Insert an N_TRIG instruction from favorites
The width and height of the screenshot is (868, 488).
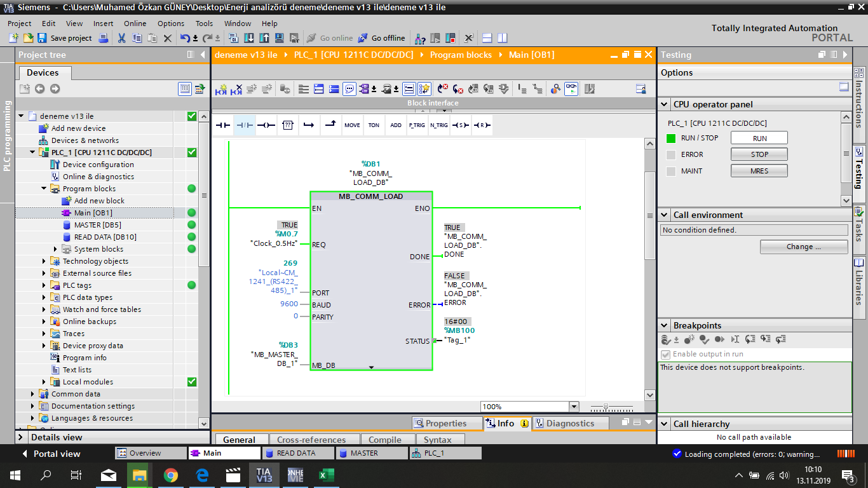438,125
